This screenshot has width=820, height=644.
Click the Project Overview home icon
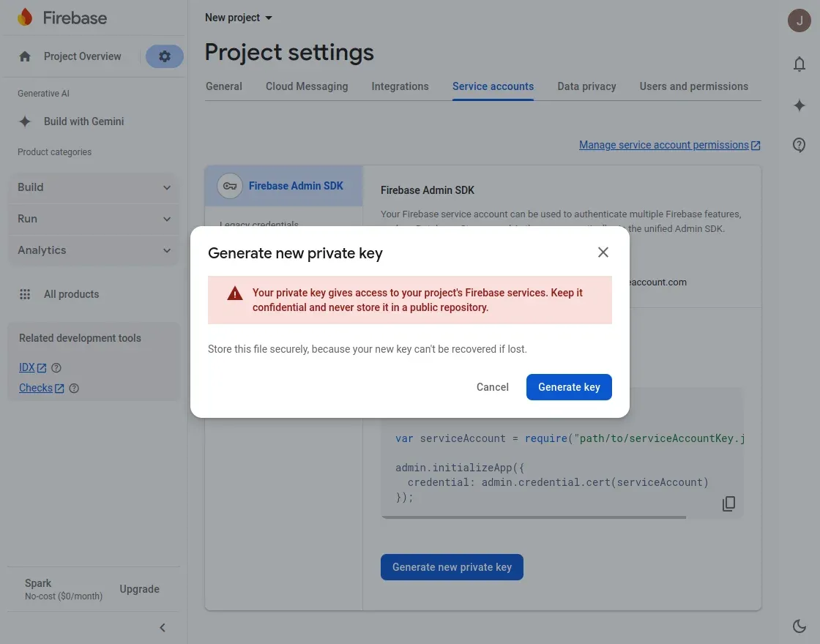point(25,56)
